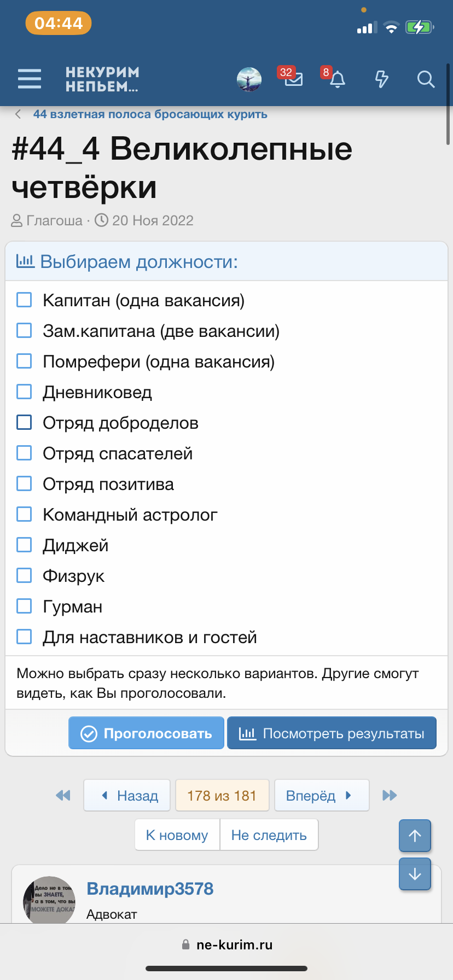The width and height of the screenshot is (453, 980).
Task: Go to next page Вперёд
Action: coord(322,795)
